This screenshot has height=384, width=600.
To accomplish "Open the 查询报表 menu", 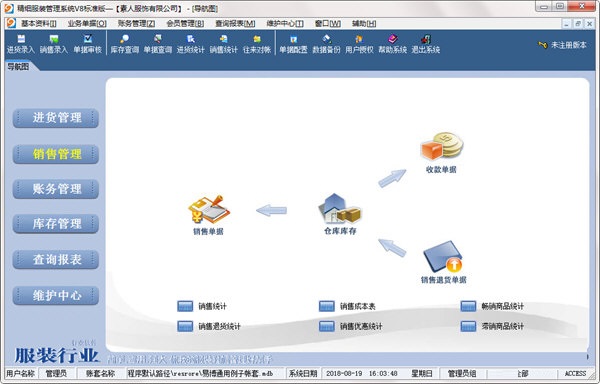I will tap(235, 24).
